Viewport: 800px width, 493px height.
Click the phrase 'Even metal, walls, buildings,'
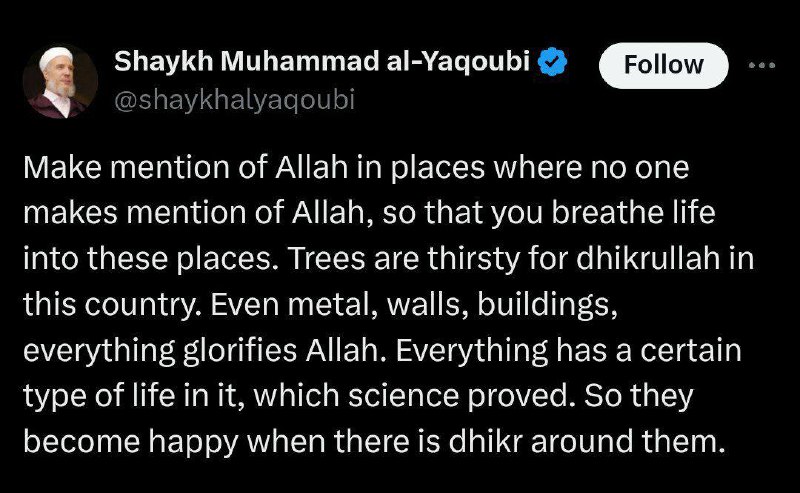414,304
